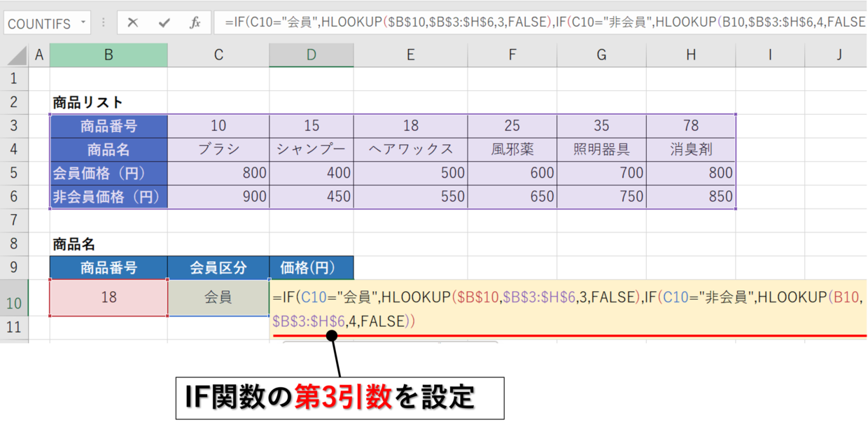Click the シャンプー product name cell

coord(311,150)
